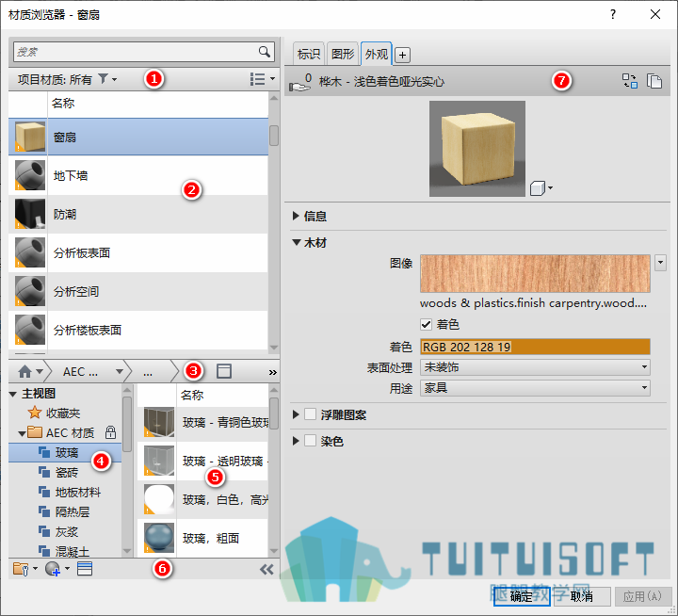
Task: Select 混凝土 category
Action: click(65, 551)
